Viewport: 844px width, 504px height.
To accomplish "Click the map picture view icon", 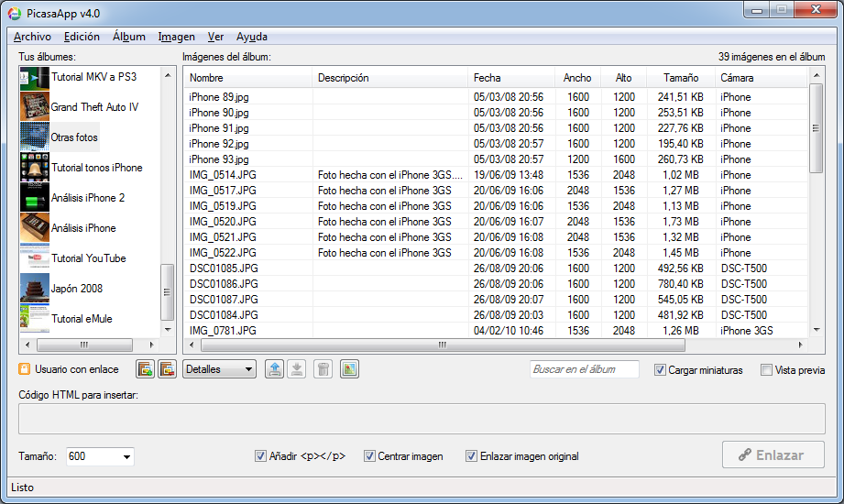I will click(x=349, y=369).
